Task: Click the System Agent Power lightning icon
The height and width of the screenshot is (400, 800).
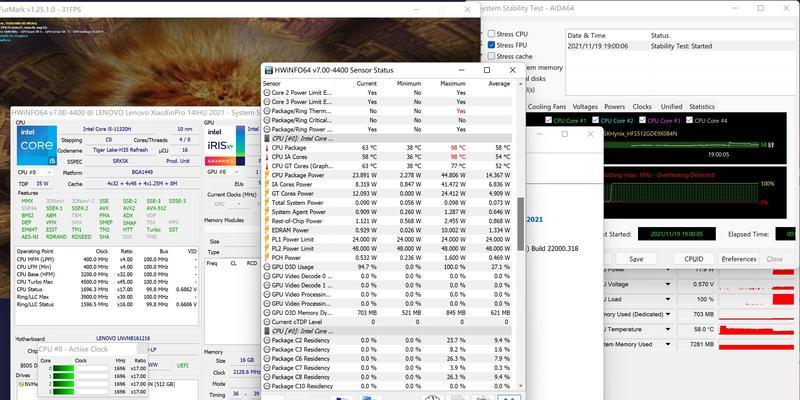Action: [x=267, y=212]
